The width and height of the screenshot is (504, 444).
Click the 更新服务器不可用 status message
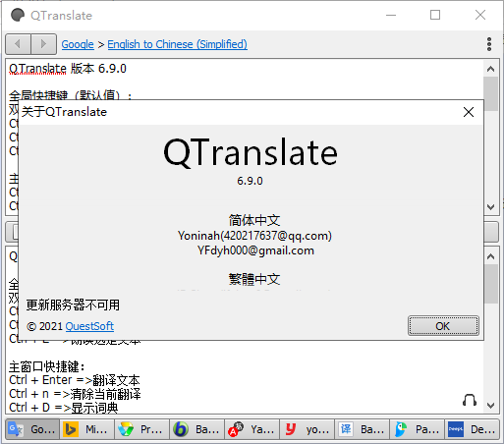(x=73, y=305)
